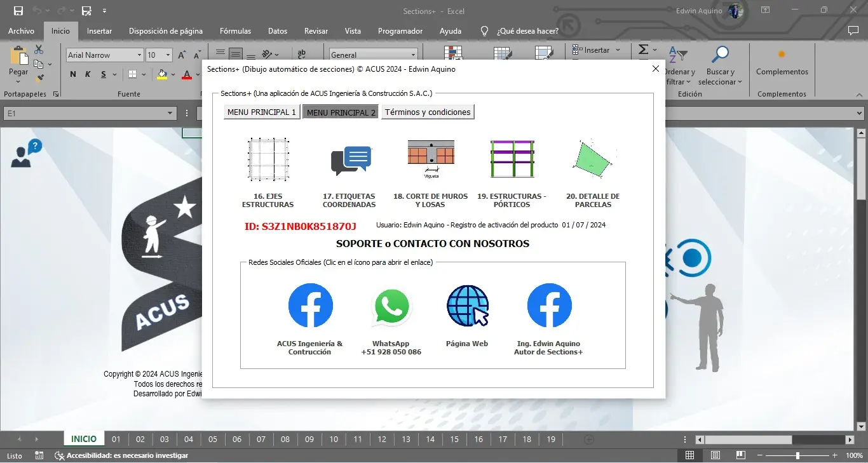Open Ing. Edwin Aquino Facebook icon
Screen dimensions: 868x463
coord(549,305)
